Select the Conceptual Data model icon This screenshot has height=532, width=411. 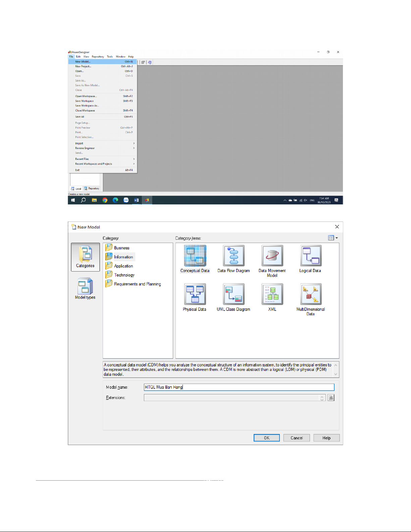(x=195, y=256)
